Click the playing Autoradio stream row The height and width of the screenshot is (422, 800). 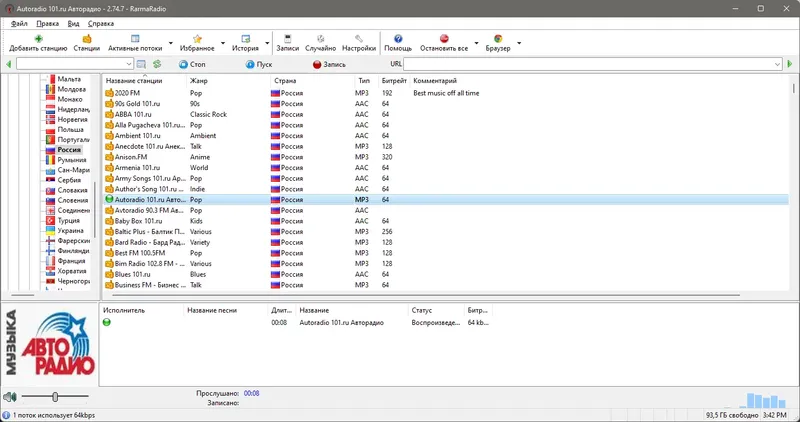[296, 322]
